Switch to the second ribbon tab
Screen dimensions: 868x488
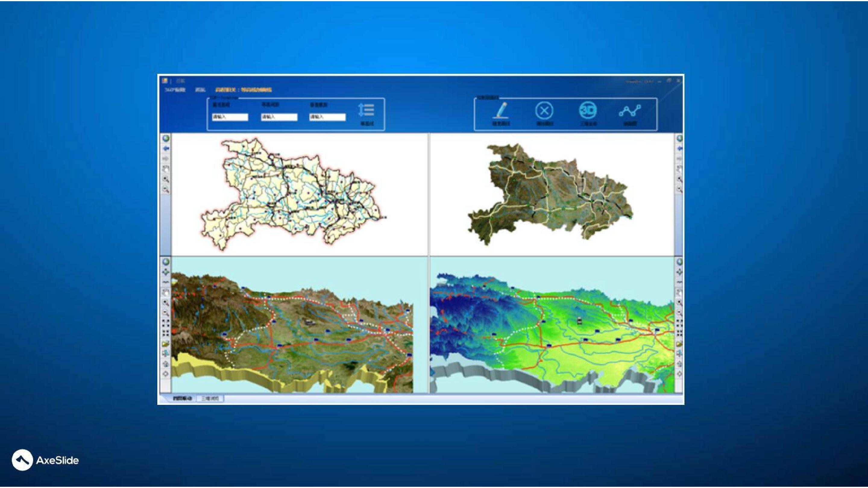coord(200,90)
